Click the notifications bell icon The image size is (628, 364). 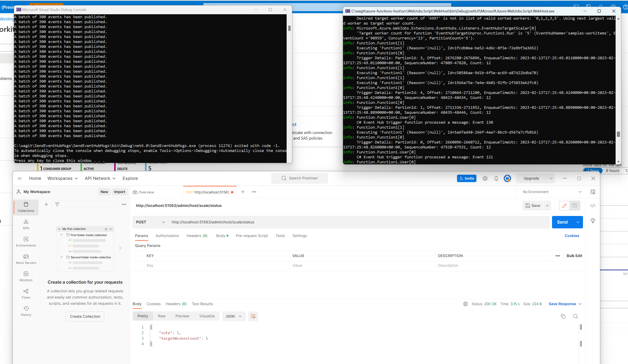(496, 178)
